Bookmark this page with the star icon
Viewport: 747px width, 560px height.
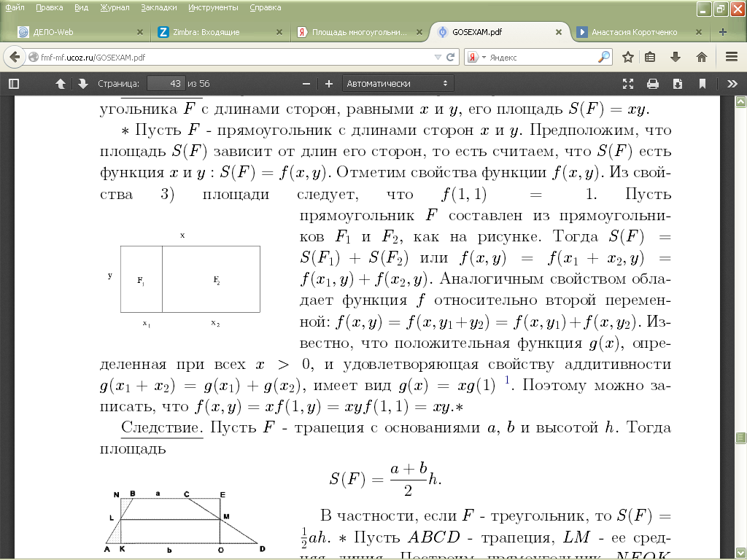click(x=628, y=57)
